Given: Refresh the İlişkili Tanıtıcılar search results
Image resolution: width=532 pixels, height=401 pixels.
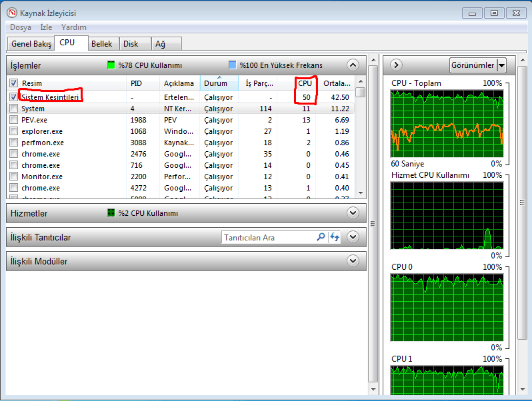Looking at the screenshot, I should coord(335,237).
